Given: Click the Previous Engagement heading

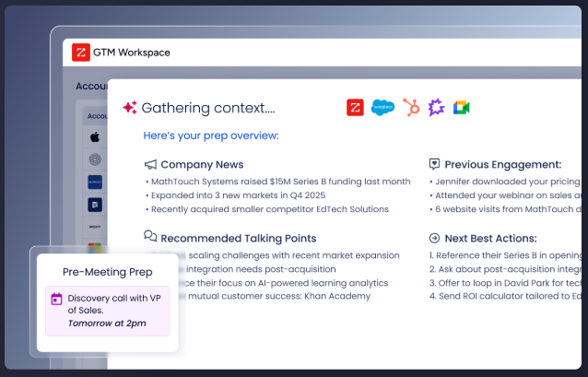Looking at the screenshot, I should [x=503, y=164].
